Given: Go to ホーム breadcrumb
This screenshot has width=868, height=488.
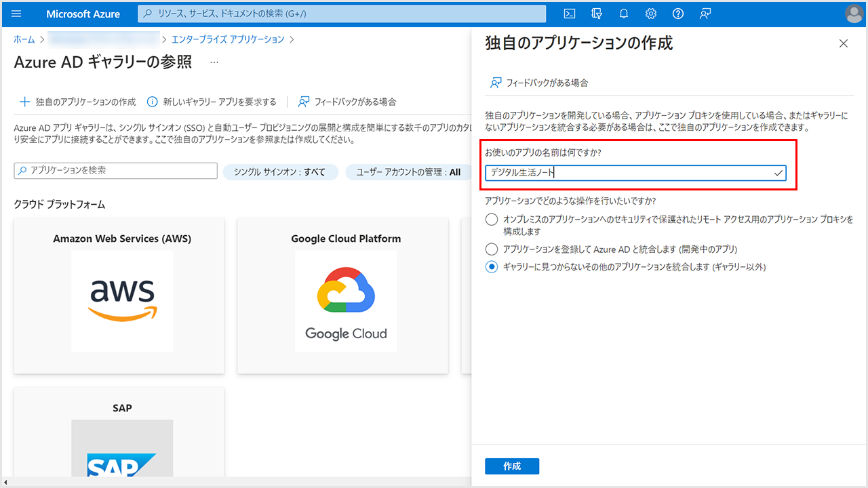Looking at the screenshot, I should (x=24, y=39).
